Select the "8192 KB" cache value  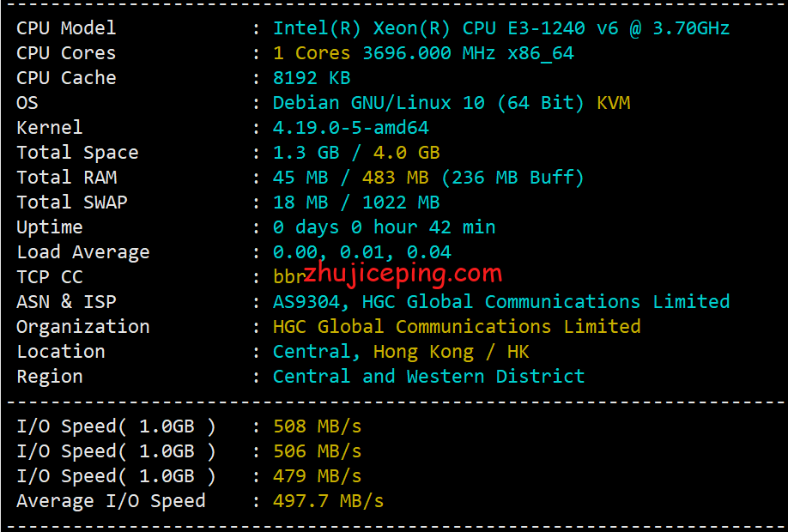click(312, 78)
